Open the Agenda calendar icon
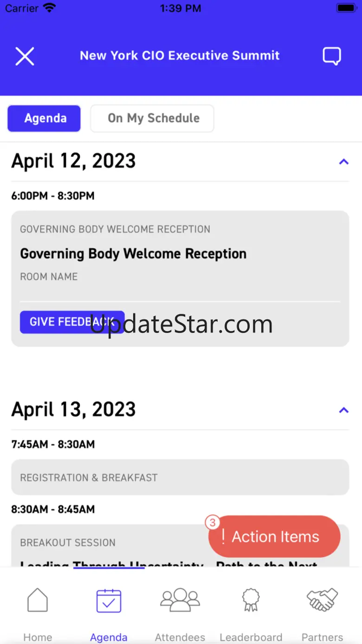The image size is (362, 644). [x=109, y=601]
